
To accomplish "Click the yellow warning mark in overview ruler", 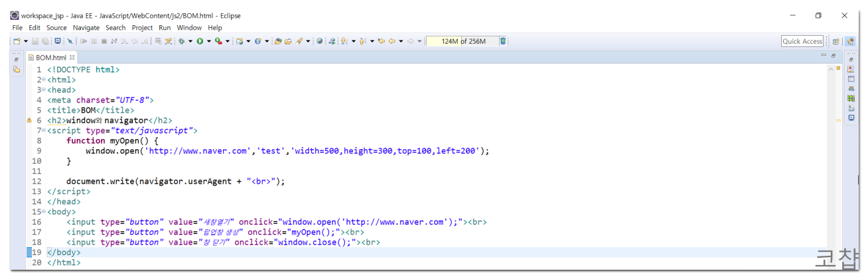I will tap(838, 120).
